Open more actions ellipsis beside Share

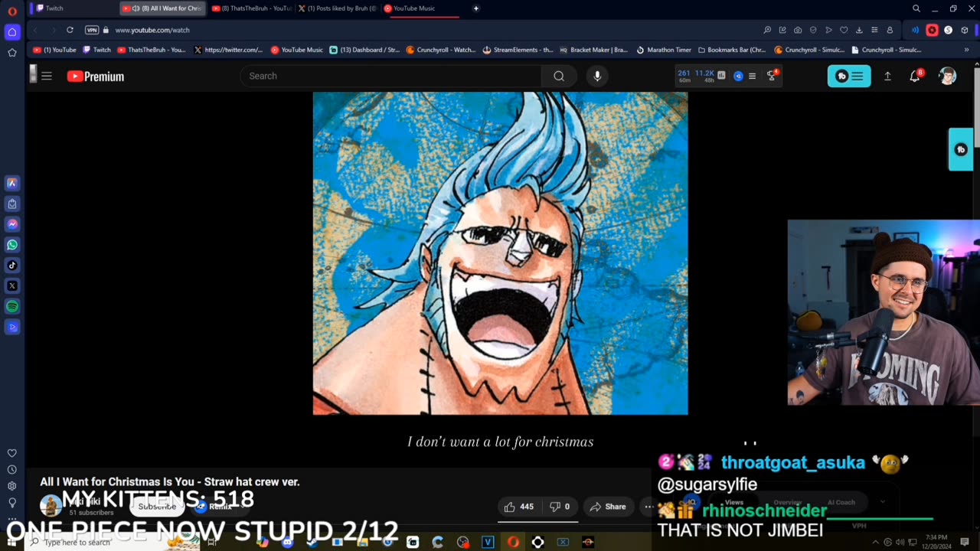pos(648,507)
